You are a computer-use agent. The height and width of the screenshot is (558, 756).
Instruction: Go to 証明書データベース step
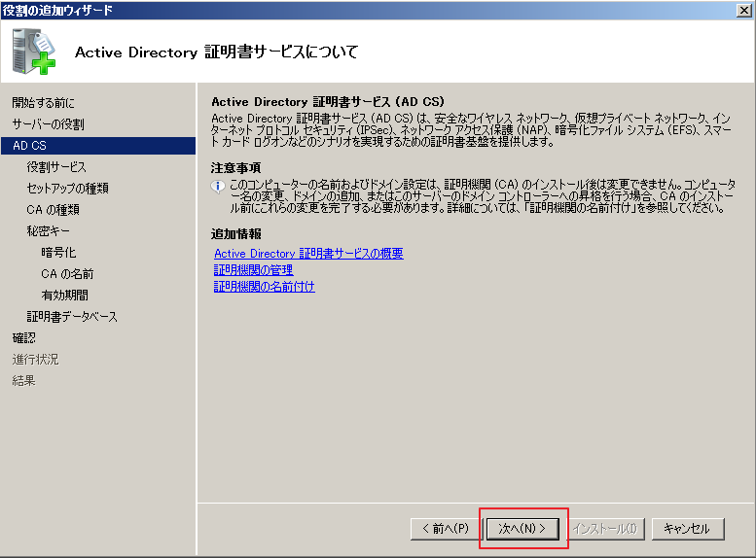(x=72, y=317)
